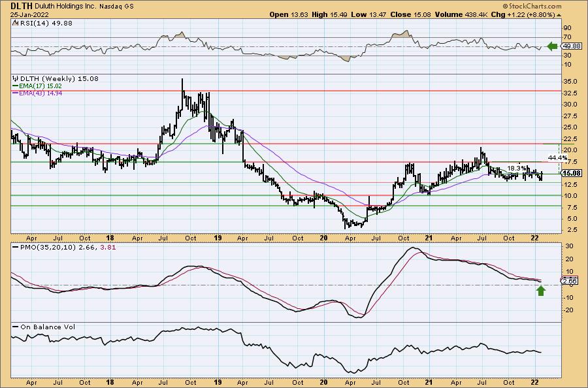Click the 2.66 PMO value tag on axis
This screenshot has height=388, width=588.
click(x=570, y=281)
